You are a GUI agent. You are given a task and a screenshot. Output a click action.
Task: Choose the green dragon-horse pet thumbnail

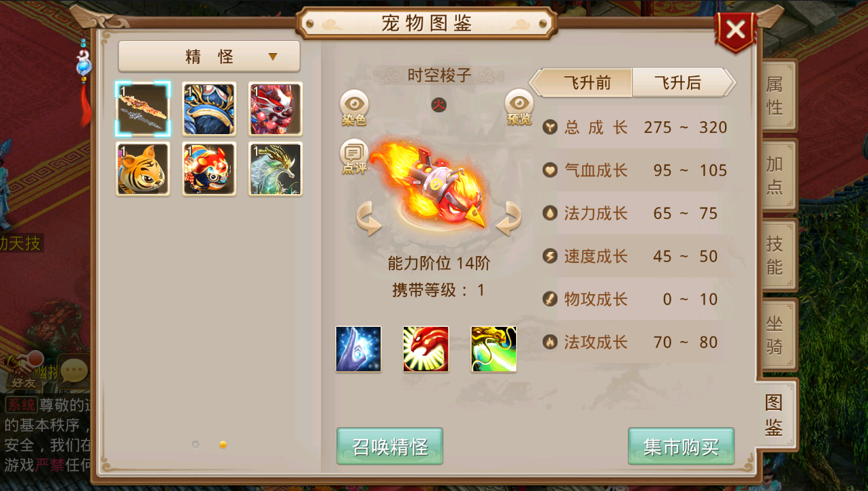276,169
